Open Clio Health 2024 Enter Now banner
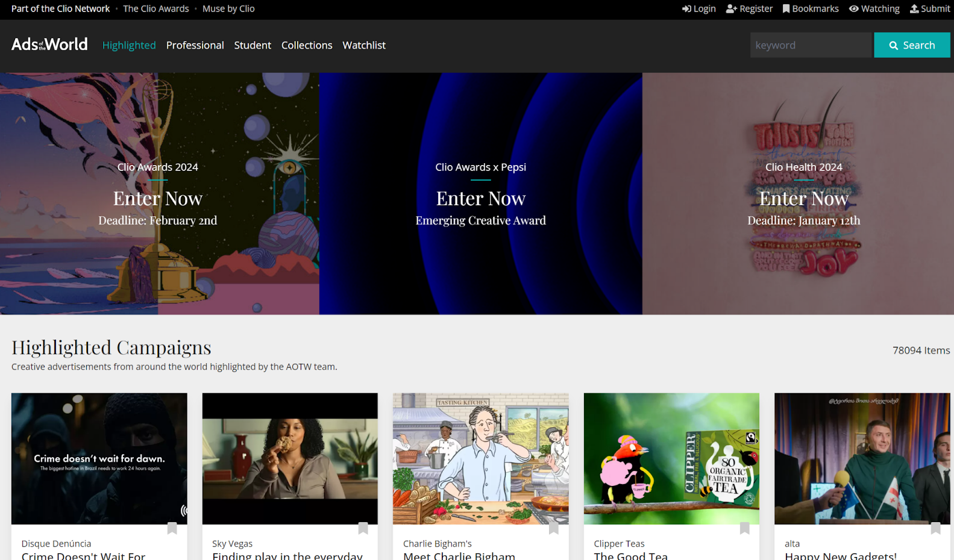Viewport: 954px width, 560px height. pos(798,194)
